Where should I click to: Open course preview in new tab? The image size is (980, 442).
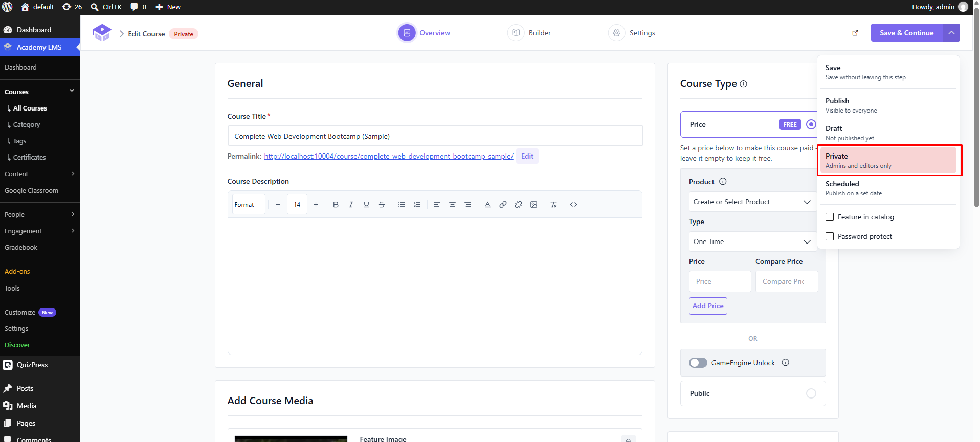click(x=855, y=33)
